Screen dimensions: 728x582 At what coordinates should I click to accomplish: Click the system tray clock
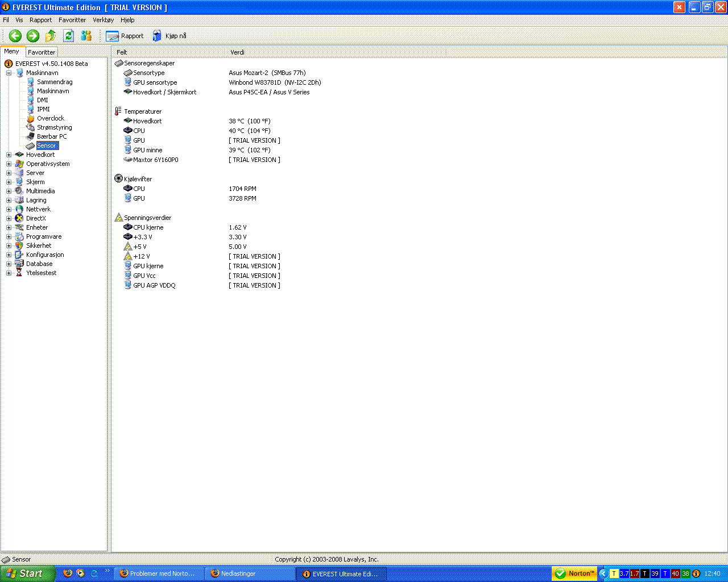(x=713, y=573)
